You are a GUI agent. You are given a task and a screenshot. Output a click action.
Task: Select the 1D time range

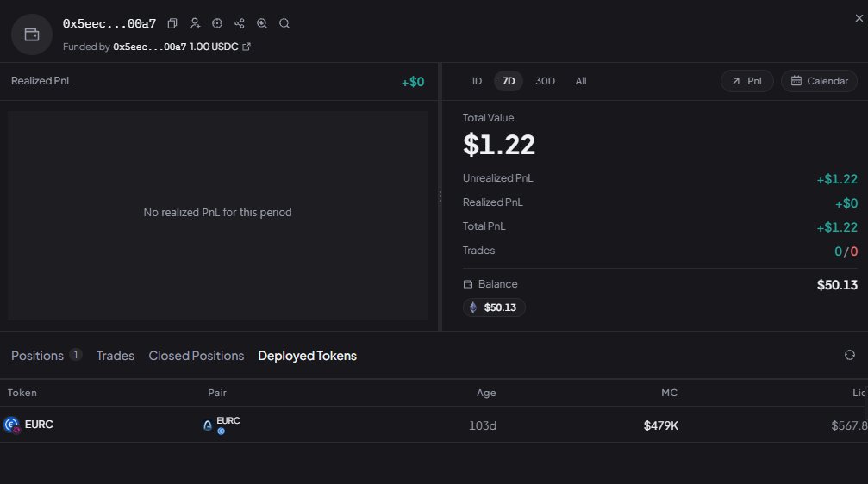click(476, 81)
